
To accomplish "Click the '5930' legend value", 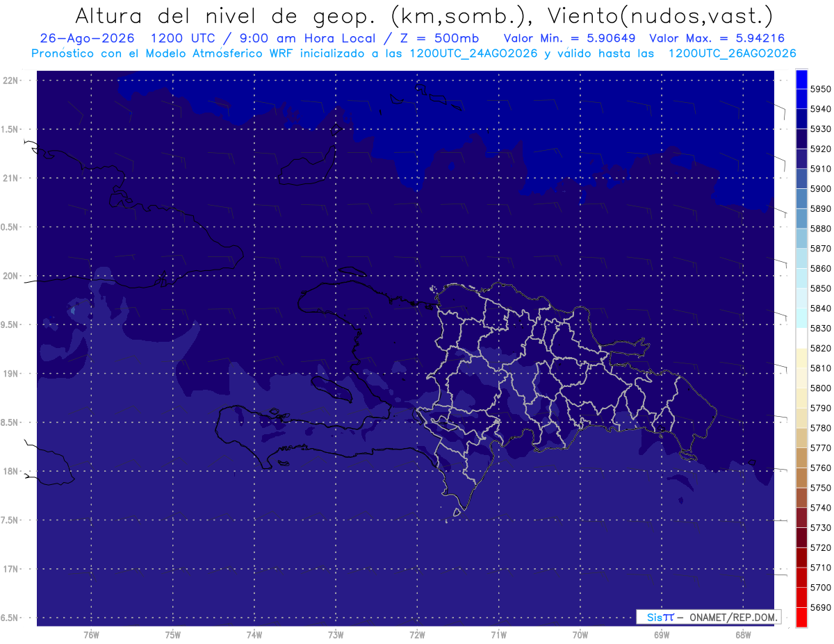I will [x=821, y=129].
